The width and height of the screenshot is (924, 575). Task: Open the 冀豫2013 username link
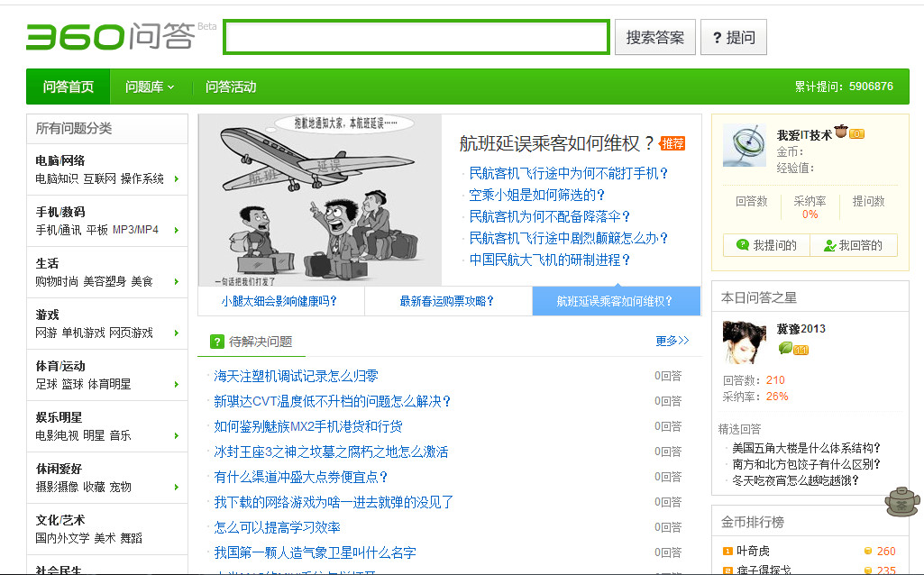tap(800, 329)
